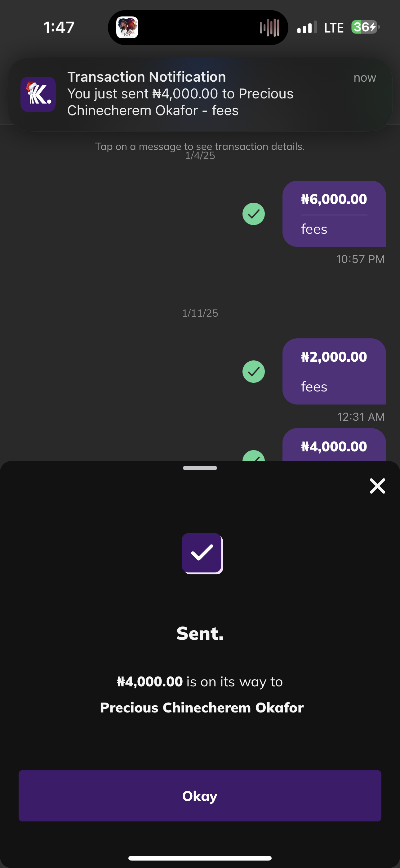Screen dimensions: 400x868
Task: Tap the green checkmark beside ₦2,000.00
Action: pyautogui.click(x=254, y=371)
